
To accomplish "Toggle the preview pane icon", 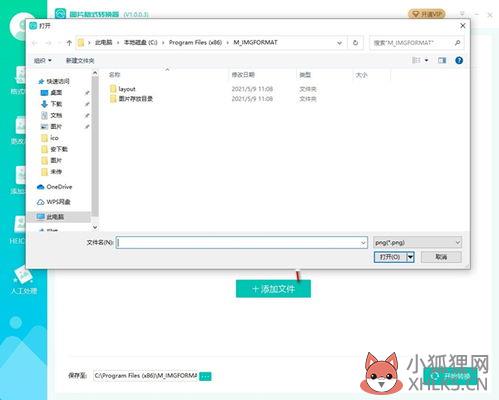I will pos(442,60).
